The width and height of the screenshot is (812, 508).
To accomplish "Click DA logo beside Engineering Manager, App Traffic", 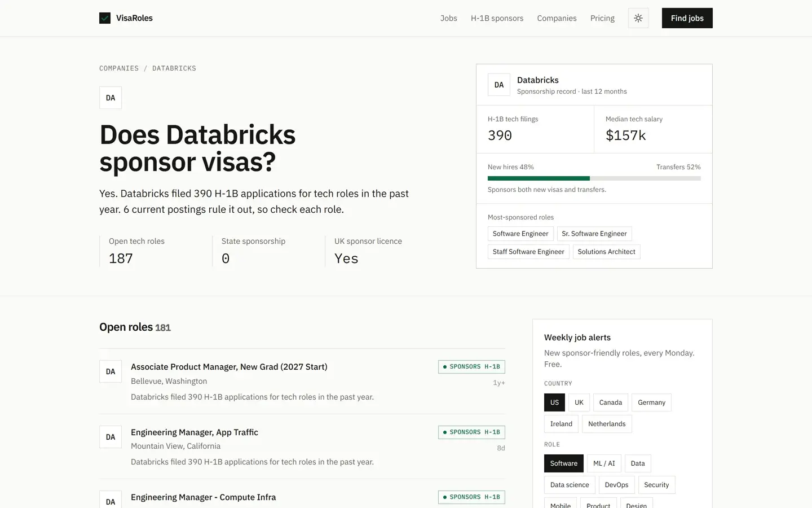I will click(111, 437).
